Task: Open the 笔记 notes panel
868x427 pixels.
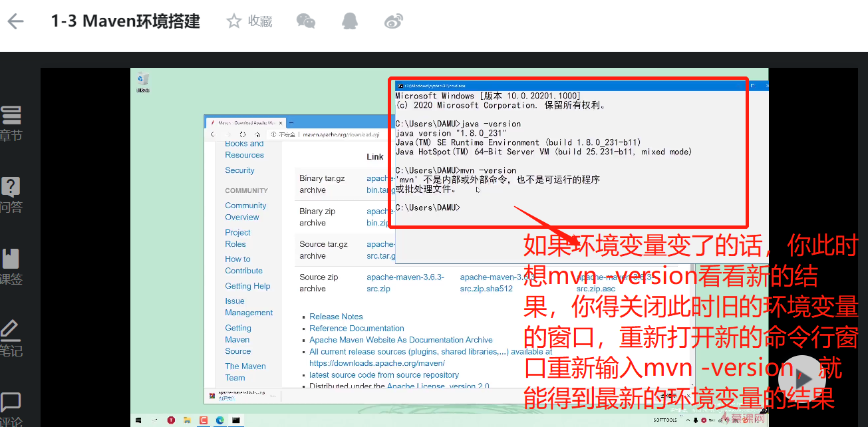Action: pos(11,338)
